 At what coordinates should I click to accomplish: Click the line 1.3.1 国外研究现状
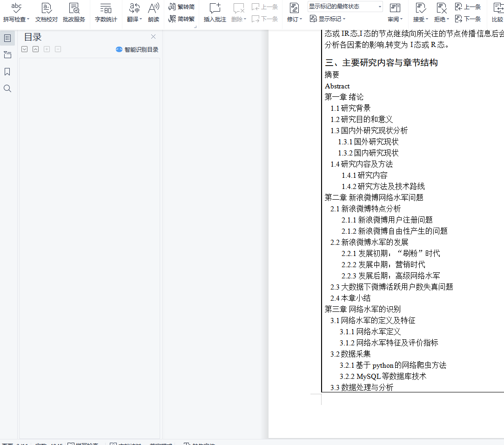[368, 142]
